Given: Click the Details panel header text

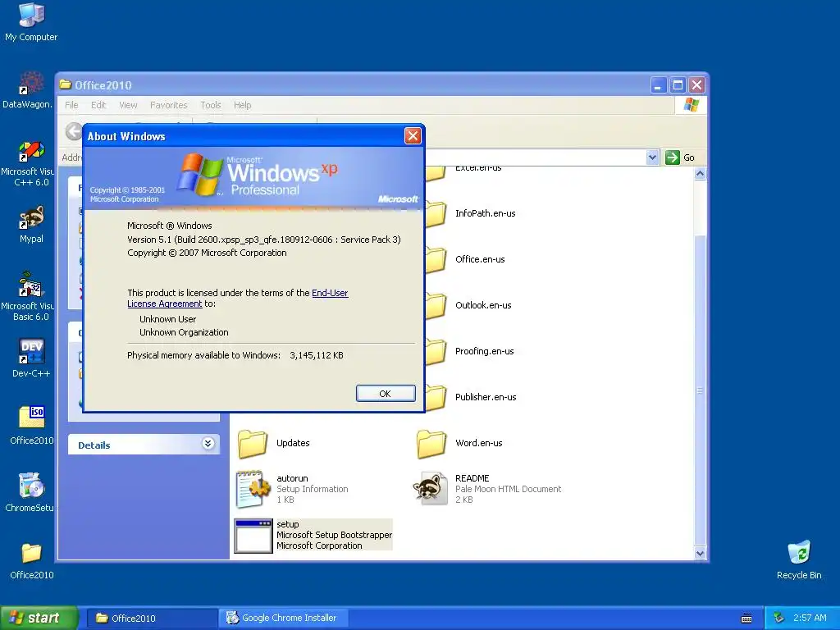Looking at the screenshot, I should [94, 445].
